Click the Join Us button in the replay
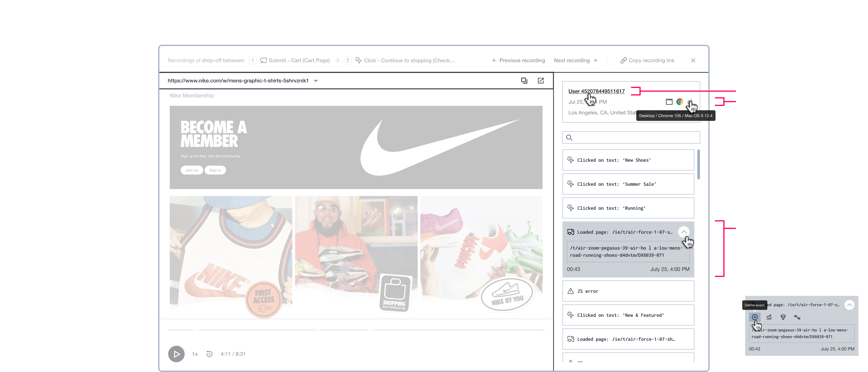Viewport: 868px width, 372px height. [x=191, y=170]
